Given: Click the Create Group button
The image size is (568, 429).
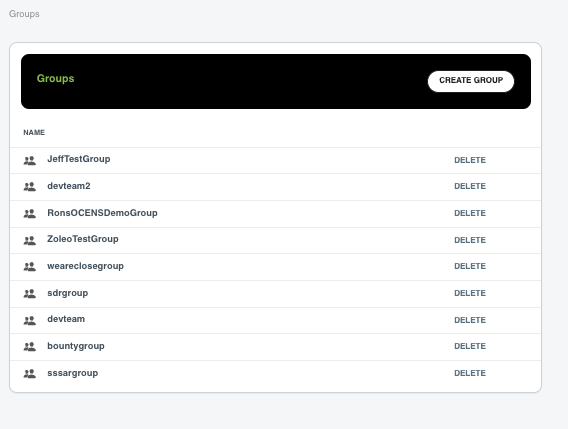Looking at the screenshot, I should point(471,81).
